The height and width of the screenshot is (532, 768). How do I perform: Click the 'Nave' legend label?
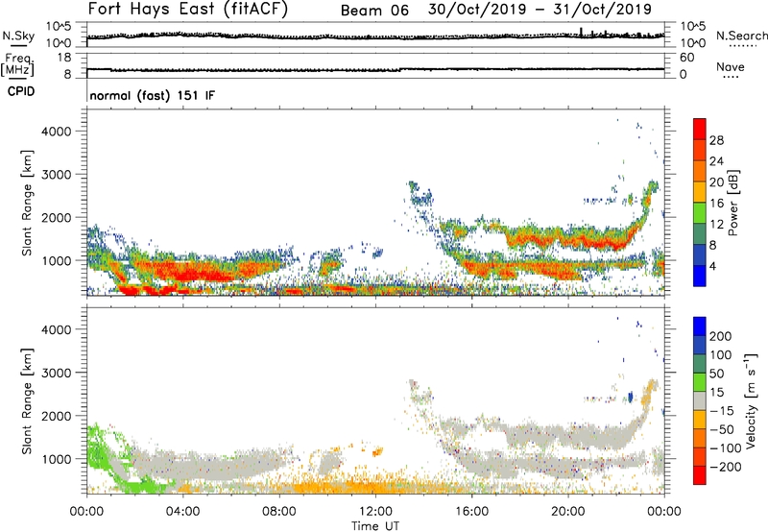pyautogui.click(x=731, y=66)
